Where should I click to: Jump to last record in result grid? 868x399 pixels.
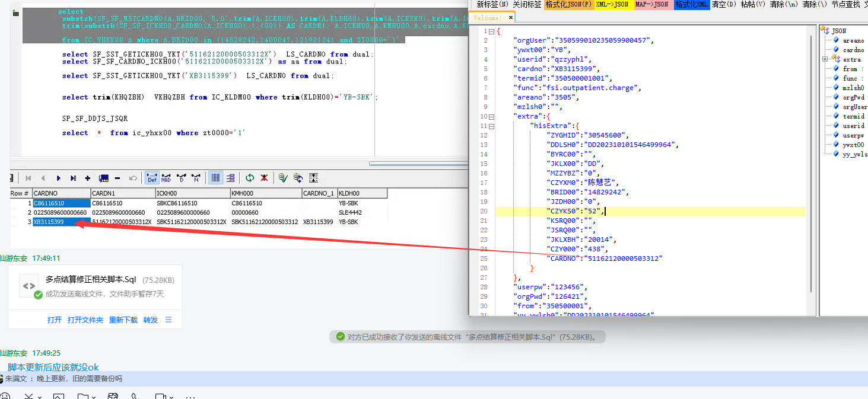pyautogui.click(x=73, y=178)
